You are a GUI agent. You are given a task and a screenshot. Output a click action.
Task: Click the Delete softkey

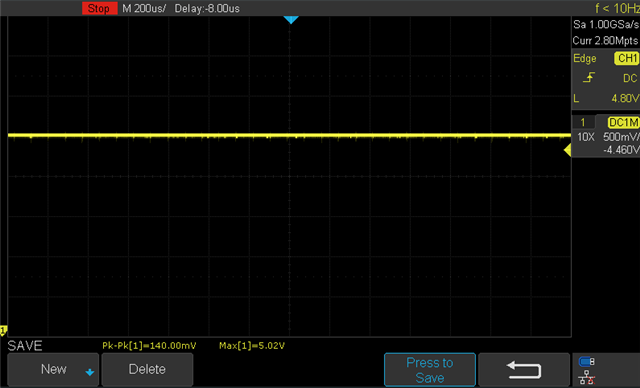pyautogui.click(x=147, y=370)
